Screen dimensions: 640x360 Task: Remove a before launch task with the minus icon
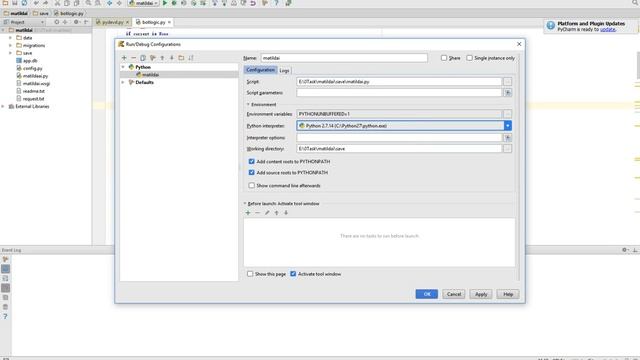257,213
